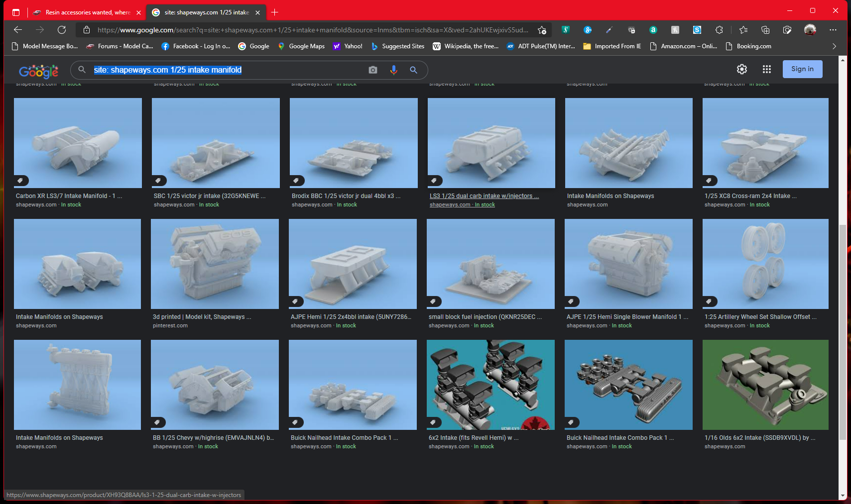Go back to the previous page
This screenshot has height=504, width=851.
(18, 30)
